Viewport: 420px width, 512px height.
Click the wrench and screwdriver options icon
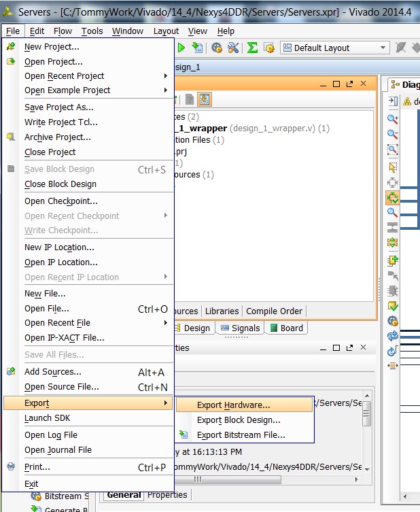233,48
